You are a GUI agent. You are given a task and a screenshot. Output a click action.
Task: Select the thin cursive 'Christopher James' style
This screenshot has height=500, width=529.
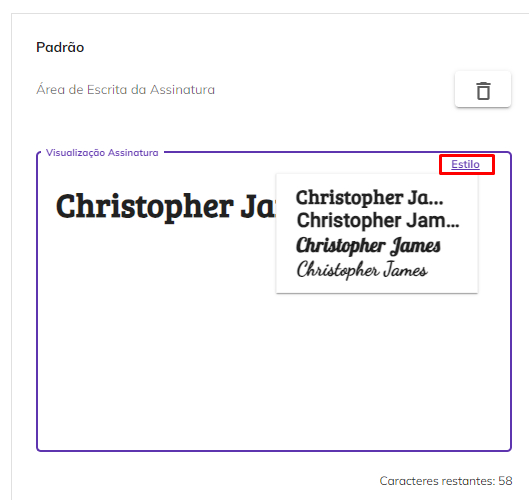pyautogui.click(x=362, y=270)
